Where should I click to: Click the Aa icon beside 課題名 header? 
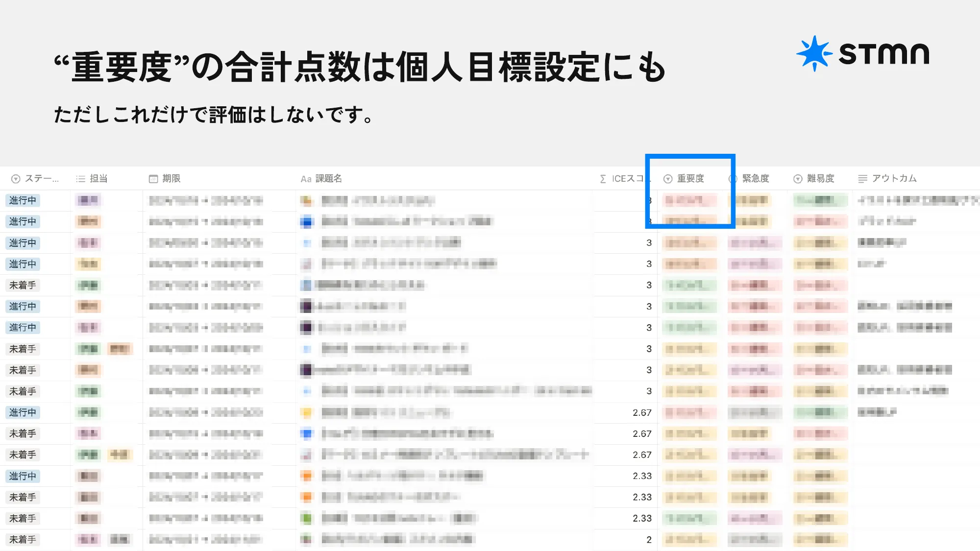click(307, 178)
